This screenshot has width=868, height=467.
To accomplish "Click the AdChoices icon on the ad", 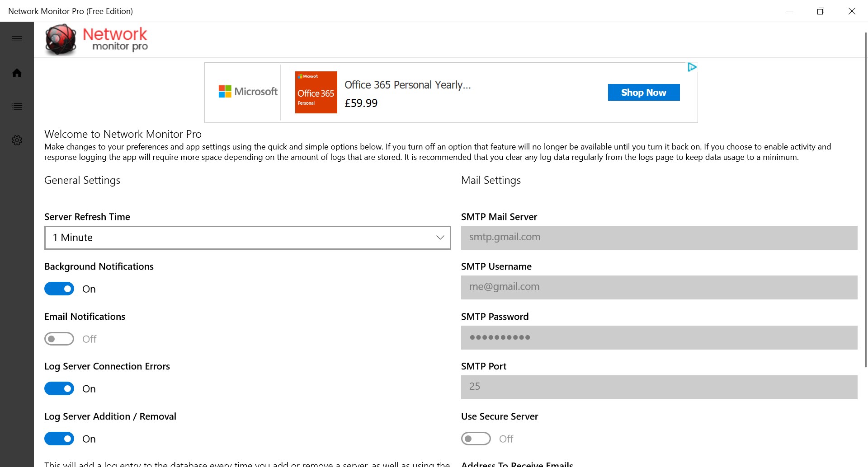I will [x=692, y=67].
